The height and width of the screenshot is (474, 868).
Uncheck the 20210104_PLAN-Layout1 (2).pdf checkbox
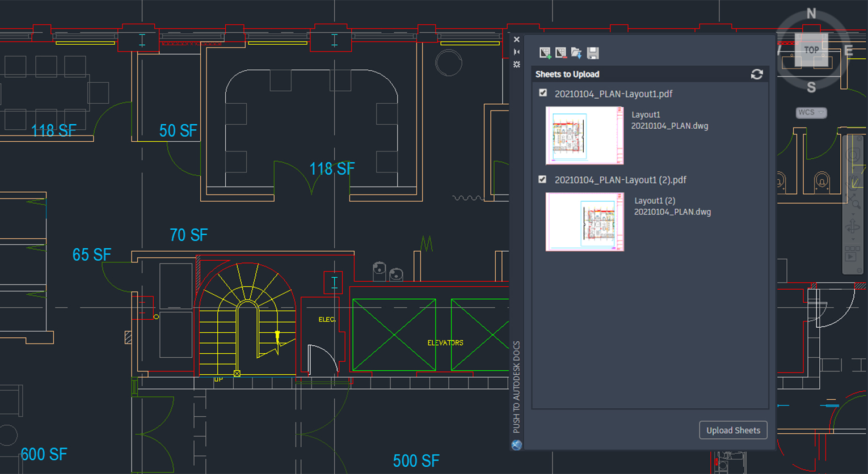[543, 179]
